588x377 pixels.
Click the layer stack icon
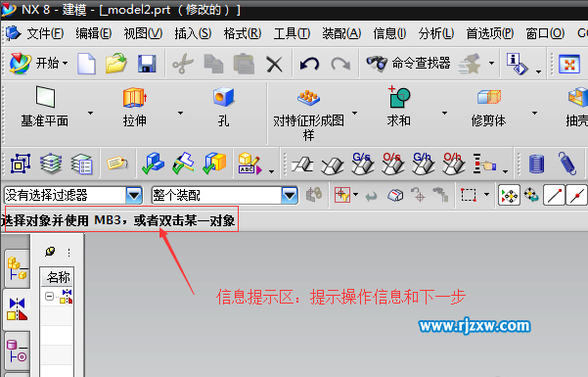point(51,164)
